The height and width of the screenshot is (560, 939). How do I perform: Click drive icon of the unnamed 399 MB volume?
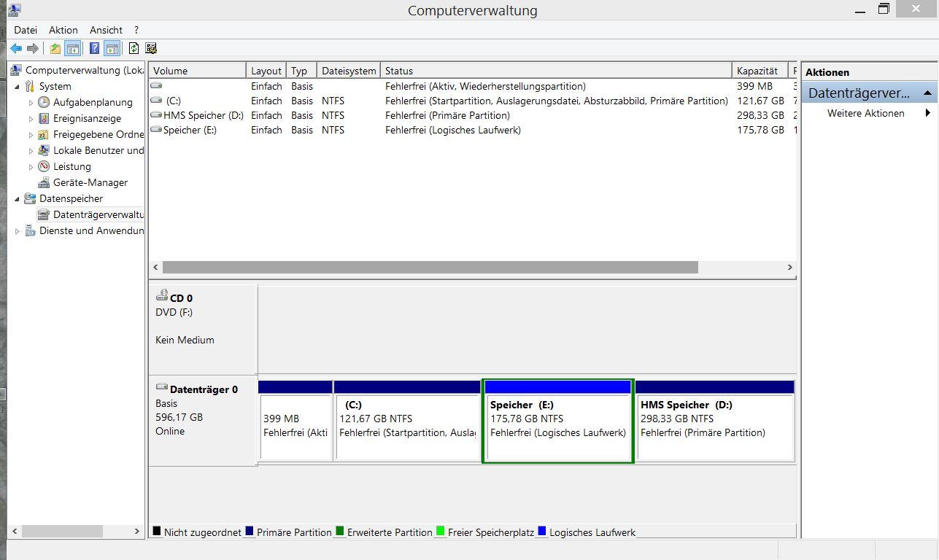156,85
